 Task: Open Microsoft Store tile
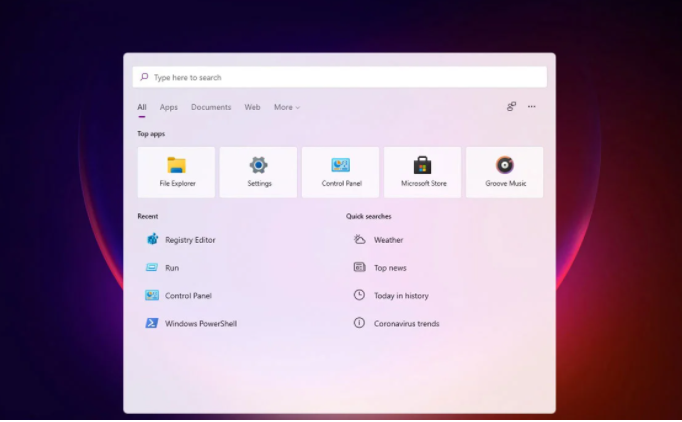(422, 172)
